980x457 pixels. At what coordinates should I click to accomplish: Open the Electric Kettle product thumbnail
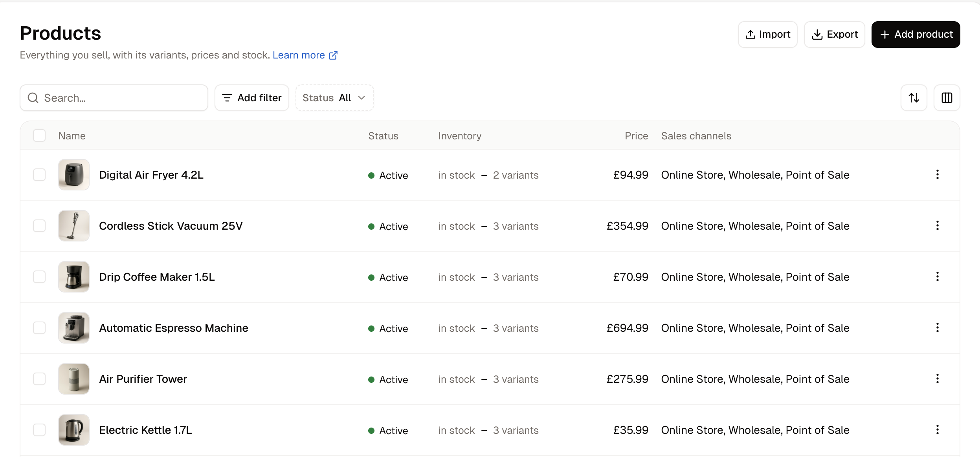(x=74, y=430)
